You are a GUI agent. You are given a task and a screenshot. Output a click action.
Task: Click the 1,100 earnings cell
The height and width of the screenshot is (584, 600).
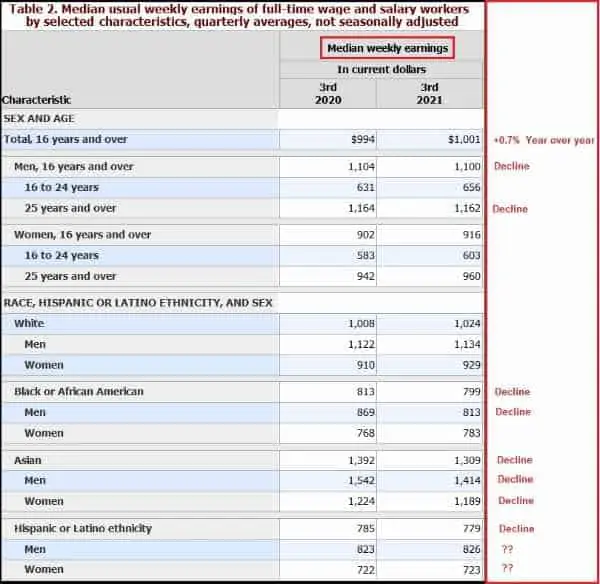click(430, 167)
